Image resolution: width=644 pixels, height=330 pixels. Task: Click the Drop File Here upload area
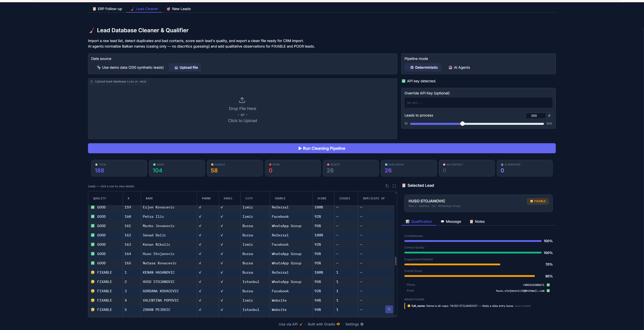pyautogui.click(x=242, y=109)
